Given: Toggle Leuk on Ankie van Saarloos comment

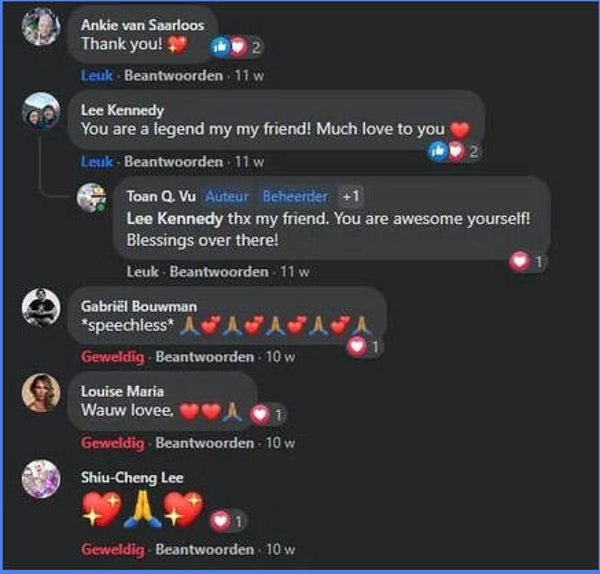Looking at the screenshot, I should tap(97, 75).
